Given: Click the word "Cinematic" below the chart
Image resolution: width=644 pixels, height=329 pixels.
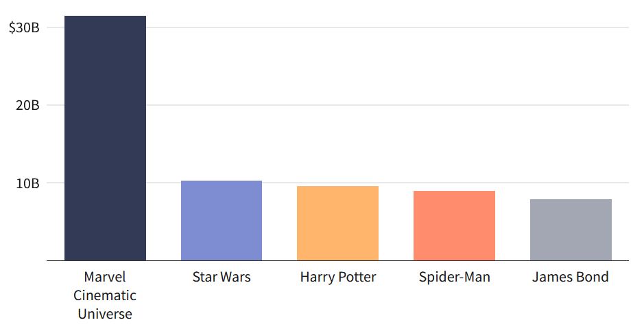Looking at the screenshot, I should [105, 295].
